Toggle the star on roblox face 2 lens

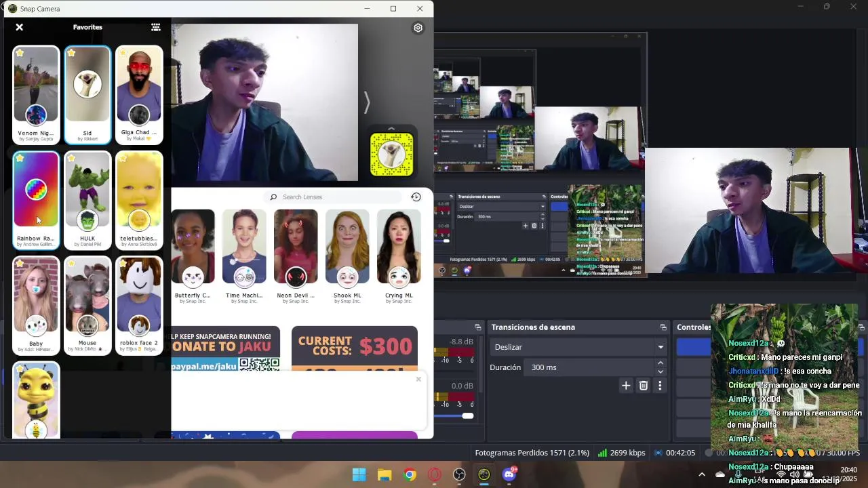click(123, 263)
